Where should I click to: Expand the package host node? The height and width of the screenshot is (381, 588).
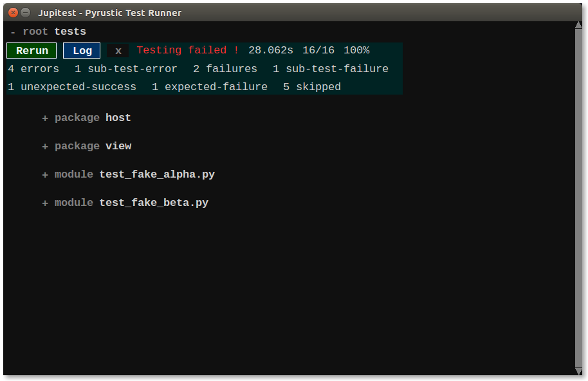(45, 118)
